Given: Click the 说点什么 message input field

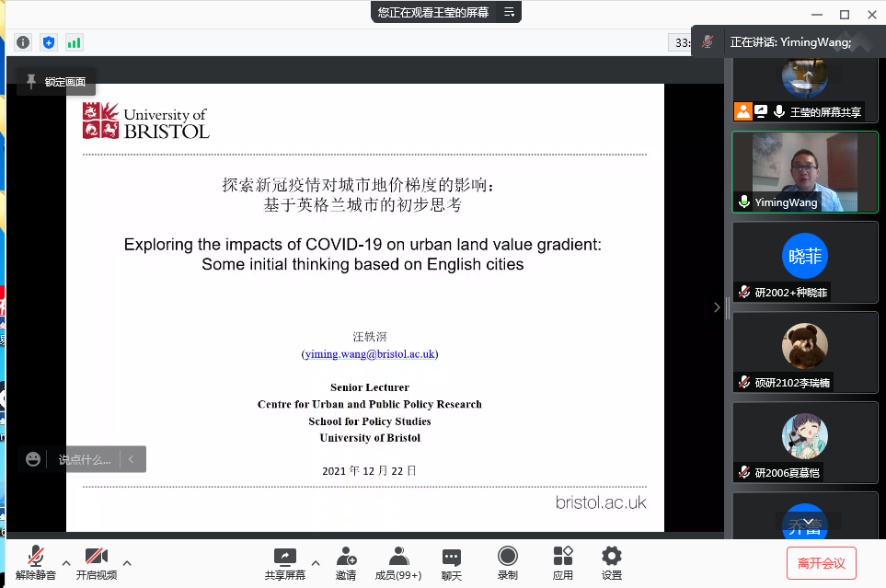Looking at the screenshot, I should click(x=84, y=459).
